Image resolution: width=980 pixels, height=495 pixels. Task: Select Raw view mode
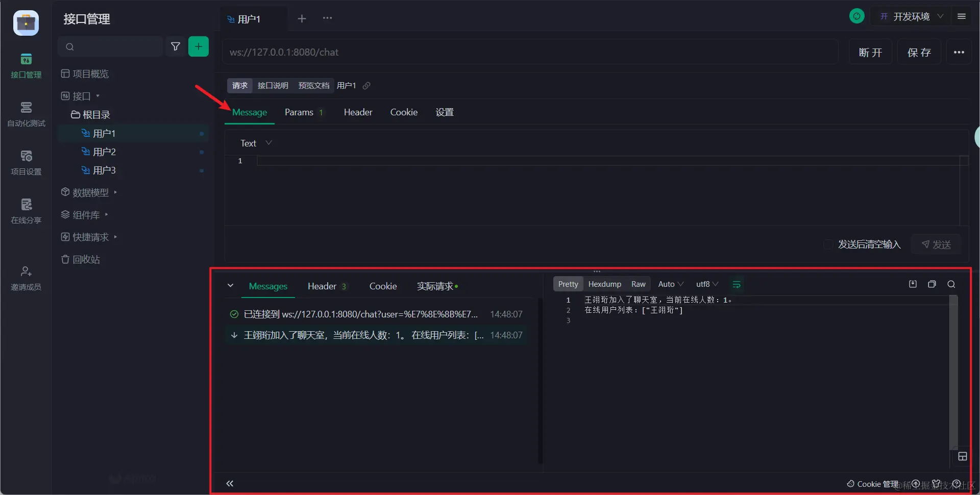coord(639,284)
